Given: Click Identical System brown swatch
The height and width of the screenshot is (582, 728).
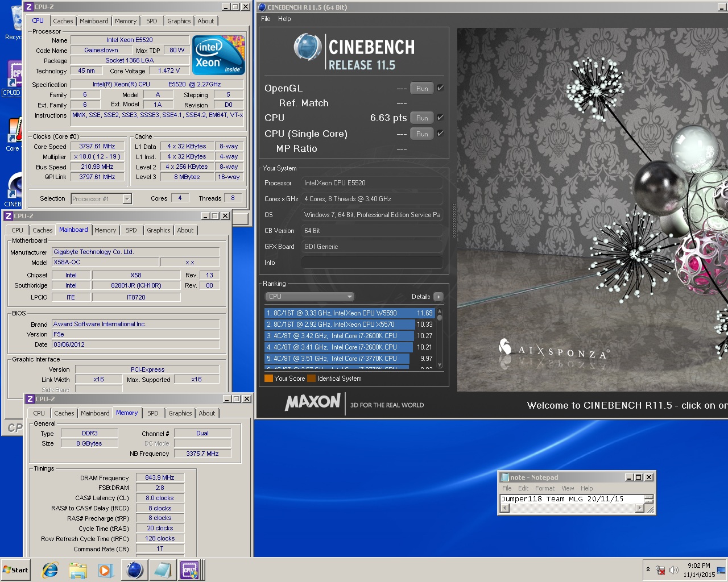Looking at the screenshot, I should [311, 379].
